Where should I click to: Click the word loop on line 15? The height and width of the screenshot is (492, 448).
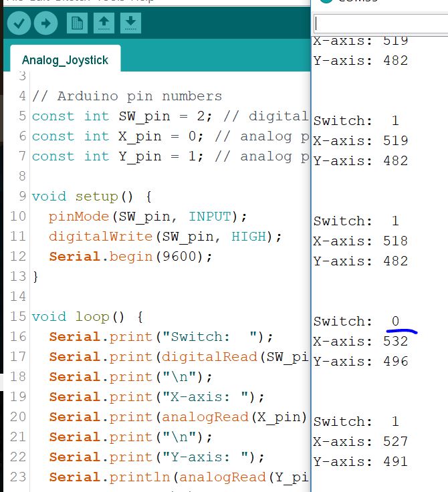point(92,317)
